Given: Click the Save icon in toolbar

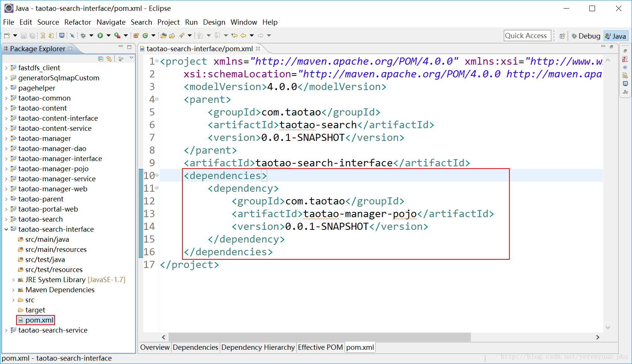Looking at the screenshot, I should (24, 36).
